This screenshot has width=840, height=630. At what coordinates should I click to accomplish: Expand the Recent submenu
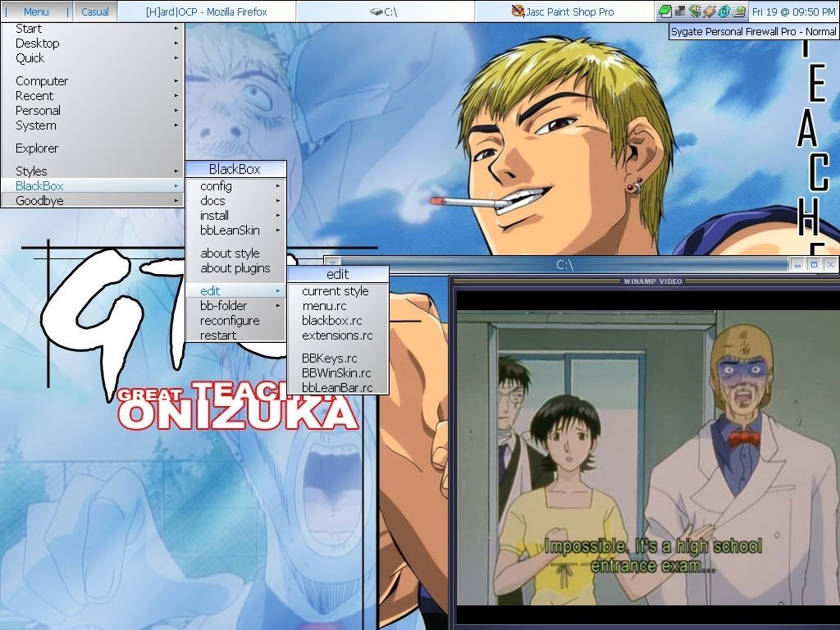93,96
